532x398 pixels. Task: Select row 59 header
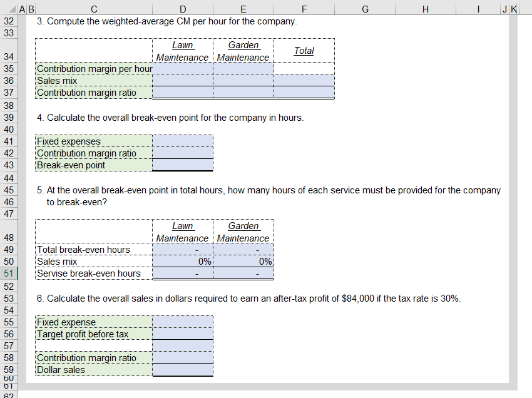tap(9, 369)
